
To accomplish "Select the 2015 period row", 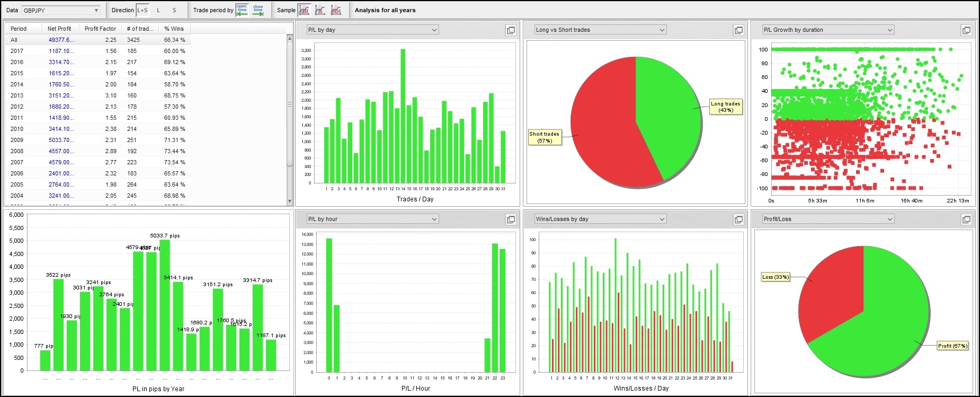I will 98,73.
